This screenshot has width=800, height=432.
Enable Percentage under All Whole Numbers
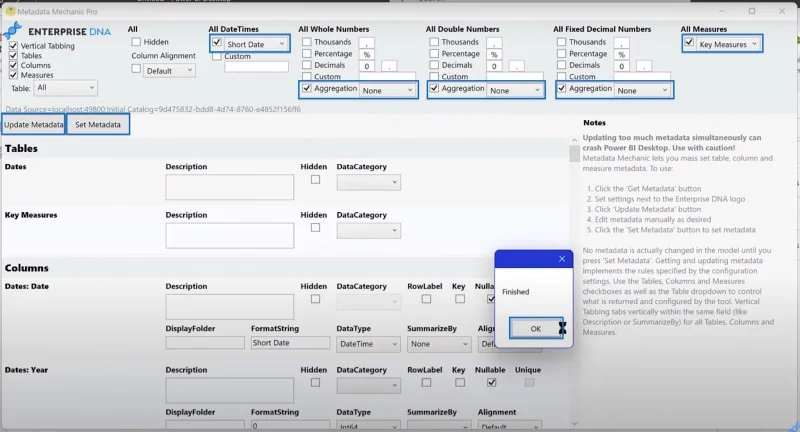(307, 54)
